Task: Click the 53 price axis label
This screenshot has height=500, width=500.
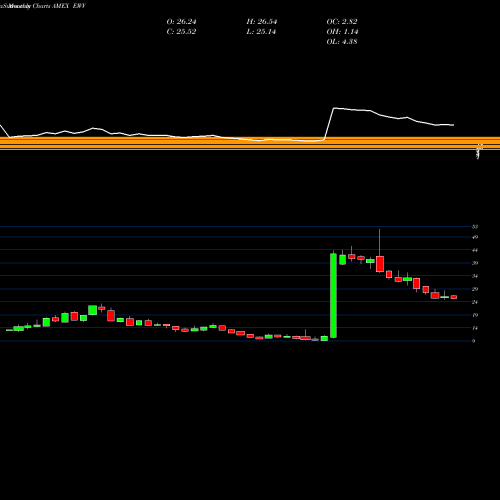Action: point(475,227)
